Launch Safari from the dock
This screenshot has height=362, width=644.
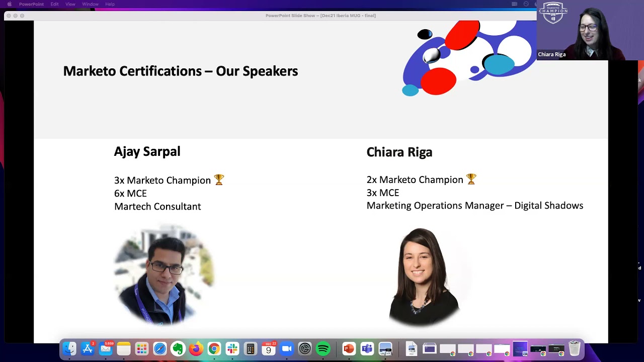[x=160, y=348]
